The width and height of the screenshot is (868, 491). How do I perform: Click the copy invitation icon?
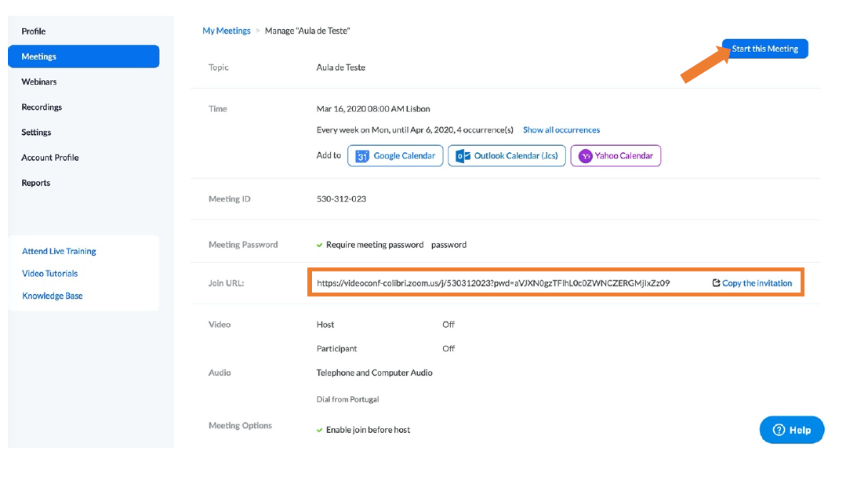point(716,283)
